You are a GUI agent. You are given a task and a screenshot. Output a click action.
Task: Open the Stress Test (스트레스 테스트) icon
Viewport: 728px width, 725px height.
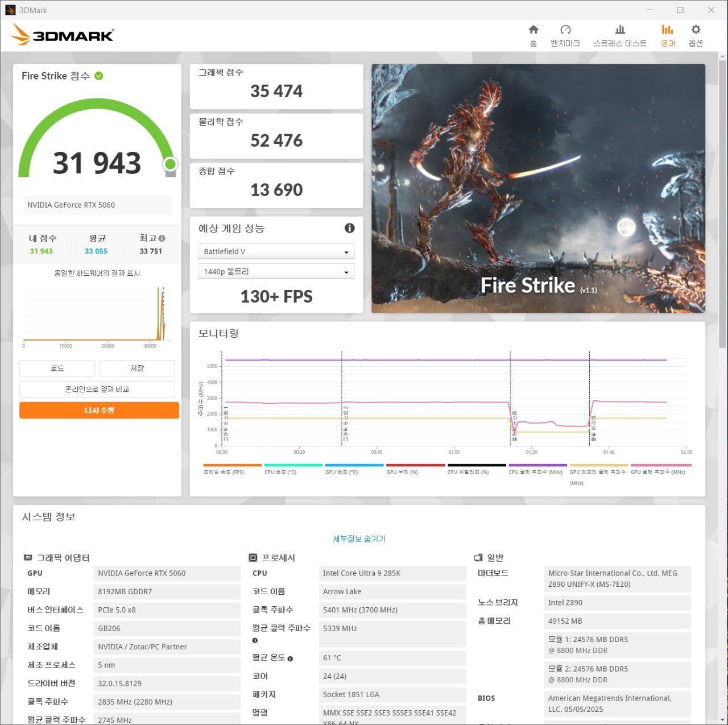tap(620, 30)
